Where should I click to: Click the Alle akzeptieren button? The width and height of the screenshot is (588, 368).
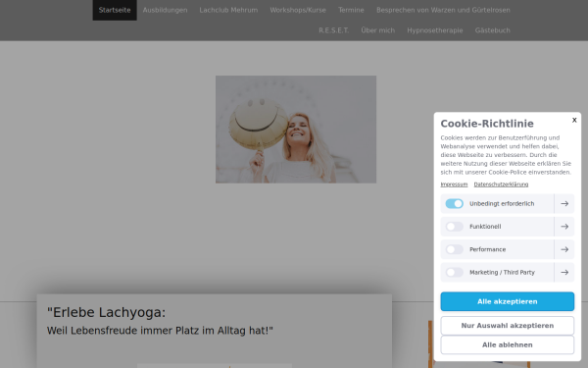[507, 301]
